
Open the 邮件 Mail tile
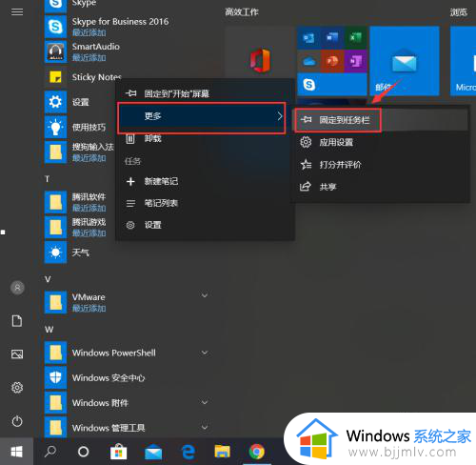(x=405, y=61)
